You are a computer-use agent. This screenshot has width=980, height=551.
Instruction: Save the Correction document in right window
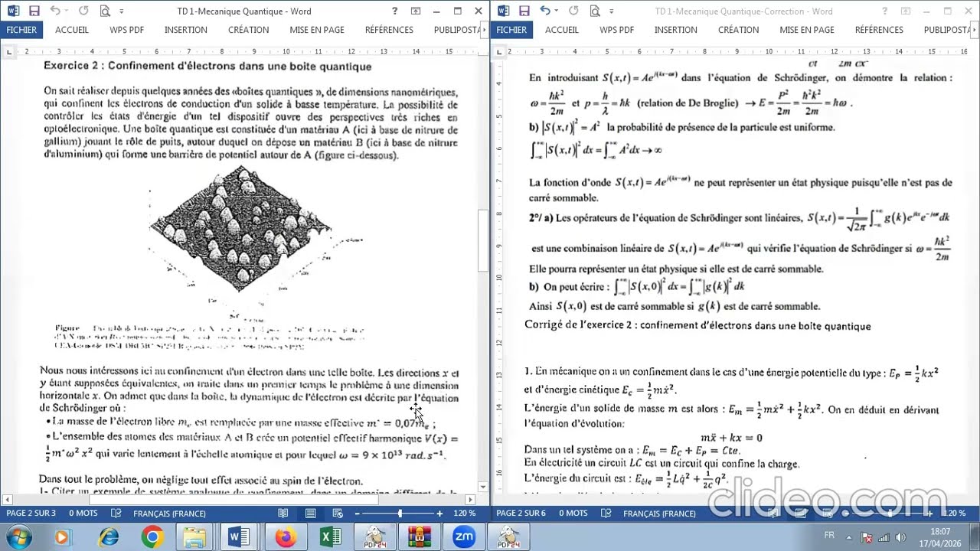tap(524, 11)
